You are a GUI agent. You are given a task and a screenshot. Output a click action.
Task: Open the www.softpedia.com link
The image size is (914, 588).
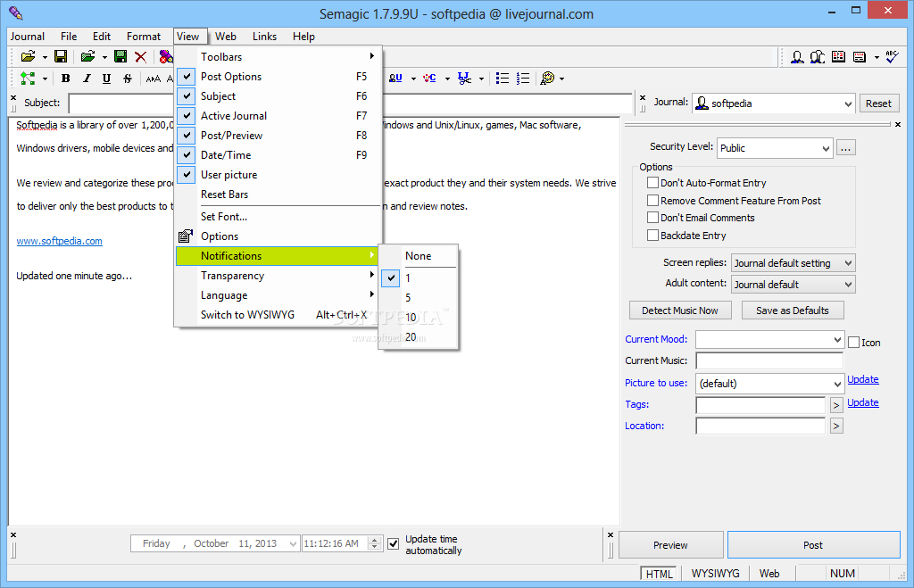(x=60, y=241)
